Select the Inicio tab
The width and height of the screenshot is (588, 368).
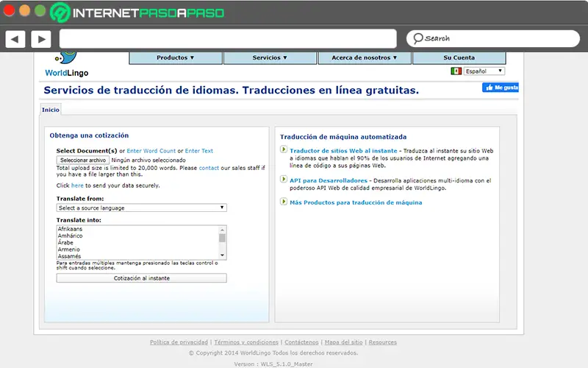[x=51, y=110]
